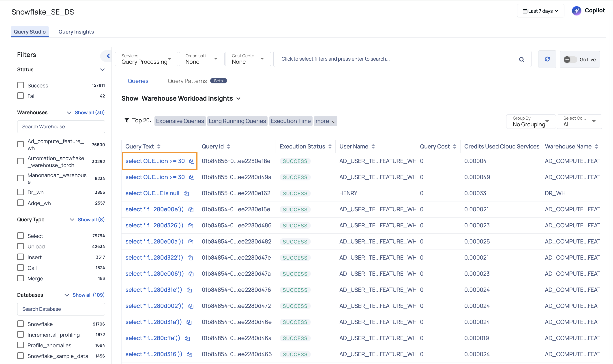Screen dimensions: 613x364
Task: Check the Unload query type checkbox
Action: (21, 246)
